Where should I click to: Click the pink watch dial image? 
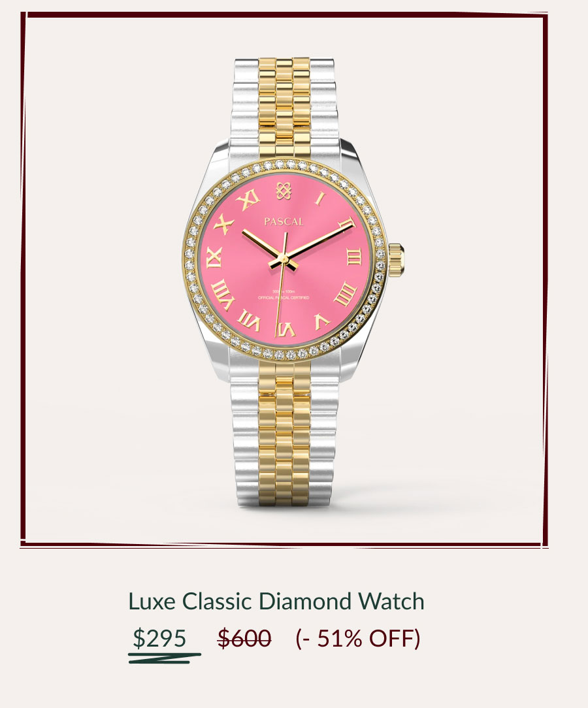click(x=285, y=260)
